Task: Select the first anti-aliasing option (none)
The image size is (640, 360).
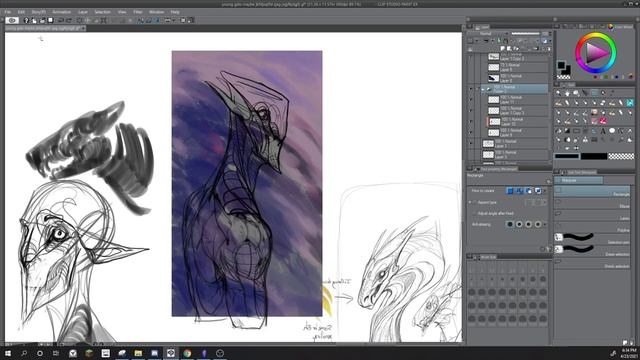Action: click(x=510, y=224)
